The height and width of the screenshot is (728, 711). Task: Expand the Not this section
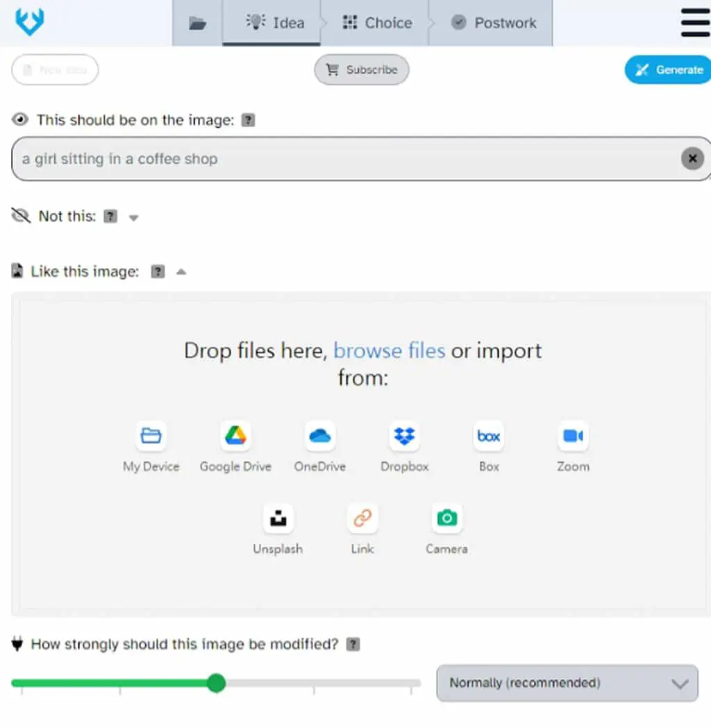pyautogui.click(x=134, y=218)
